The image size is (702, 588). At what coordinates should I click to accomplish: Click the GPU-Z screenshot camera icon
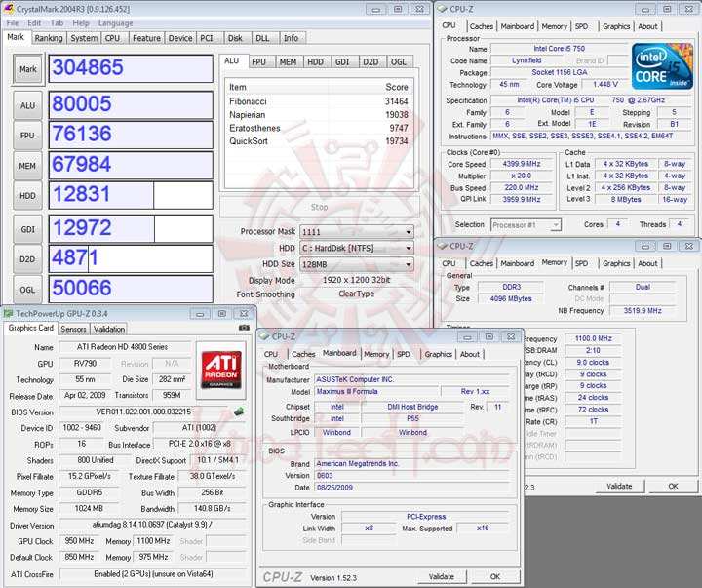point(244,328)
